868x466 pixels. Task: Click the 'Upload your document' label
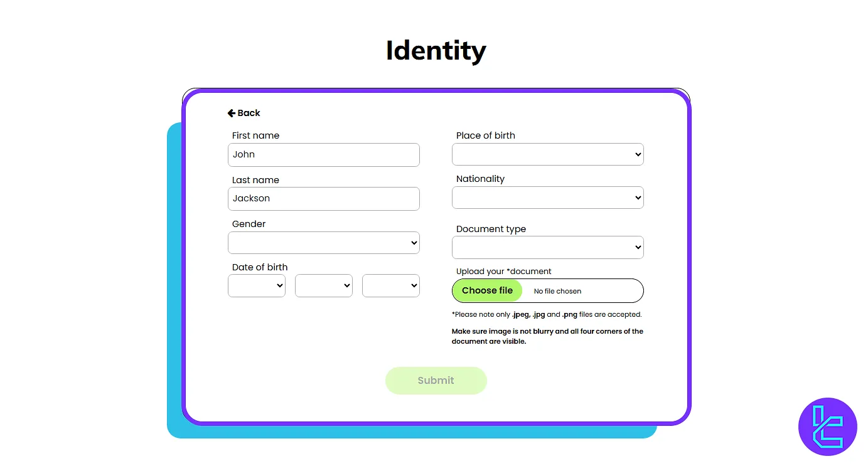click(504, 271)
